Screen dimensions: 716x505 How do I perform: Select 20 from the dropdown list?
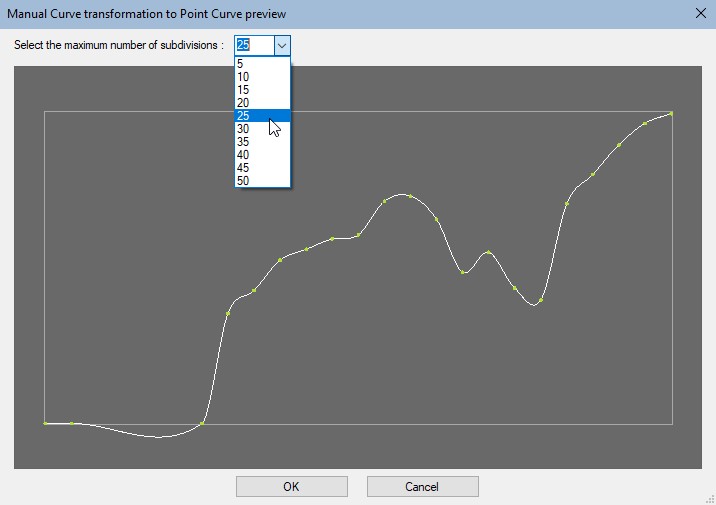[262, 102]
